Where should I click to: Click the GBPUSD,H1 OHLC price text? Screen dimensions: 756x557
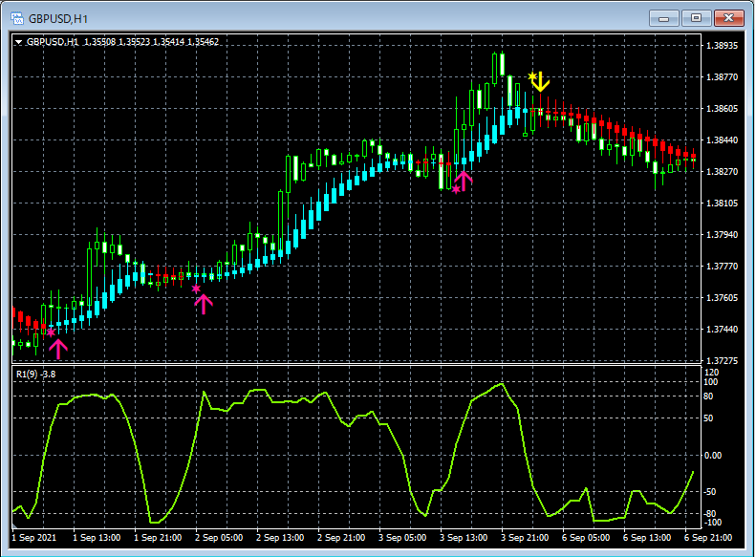point(151,42)
